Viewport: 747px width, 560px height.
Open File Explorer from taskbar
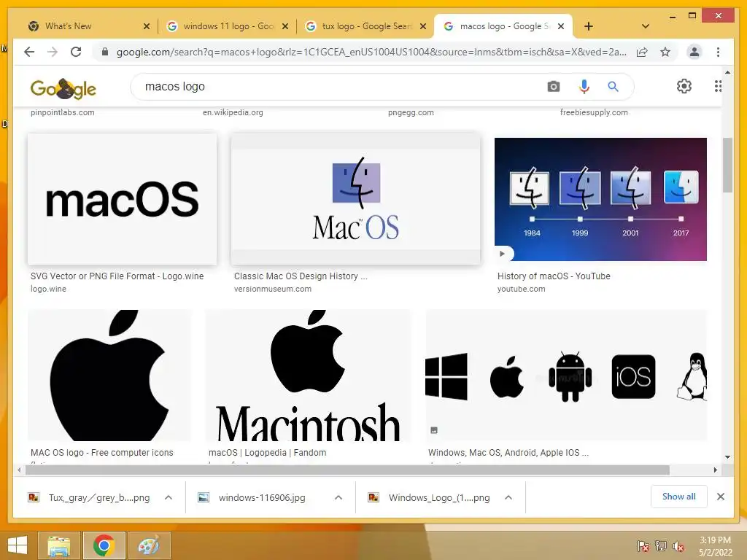pyautogui.click(x=59, y=545)
